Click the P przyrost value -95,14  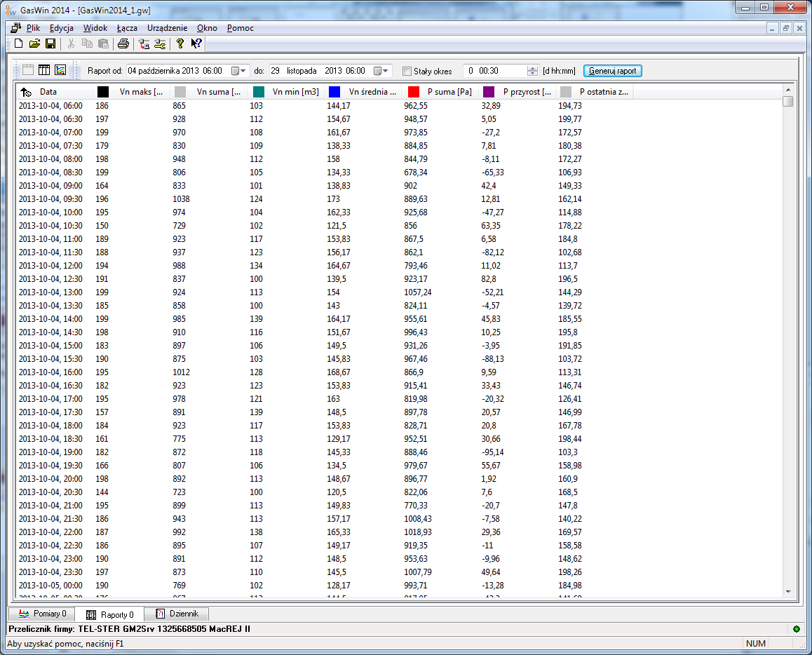(x=492, y=452)
